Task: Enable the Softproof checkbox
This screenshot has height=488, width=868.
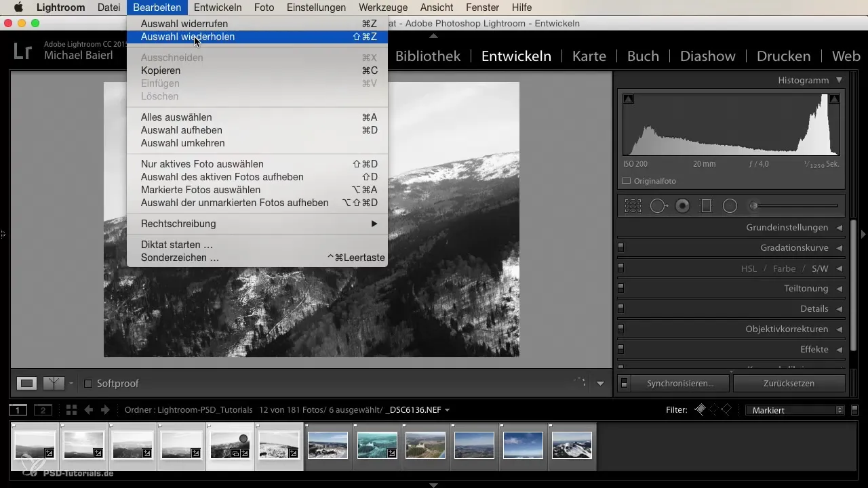Action: (x=88, y=384)
